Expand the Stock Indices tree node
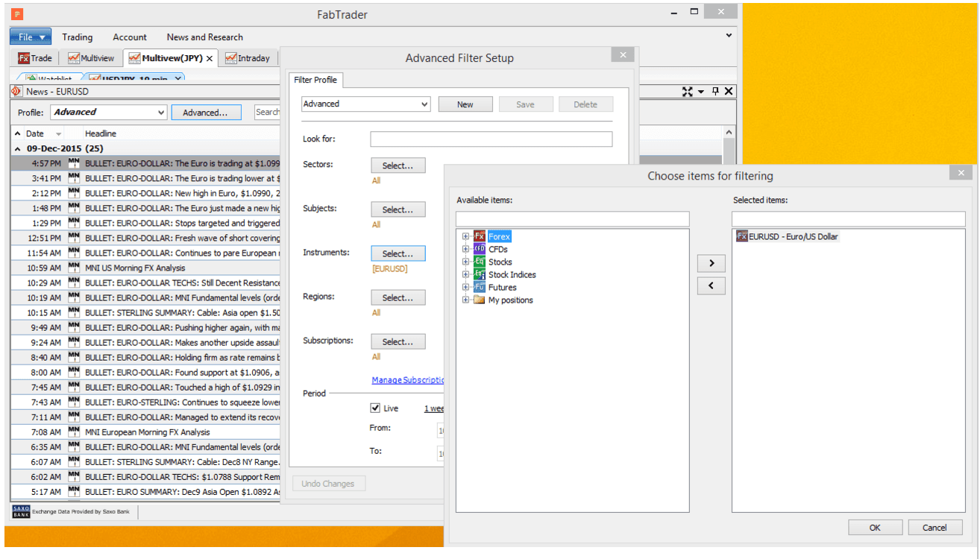The height and width of the screenshot is (559, 980). (x=465, y=274)
